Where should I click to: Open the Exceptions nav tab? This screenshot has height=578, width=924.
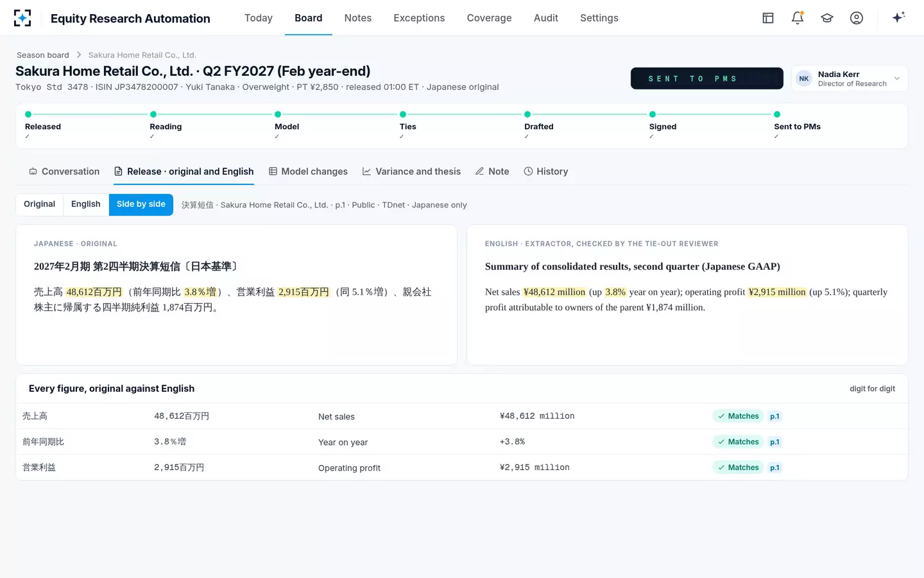pos(419,18)
